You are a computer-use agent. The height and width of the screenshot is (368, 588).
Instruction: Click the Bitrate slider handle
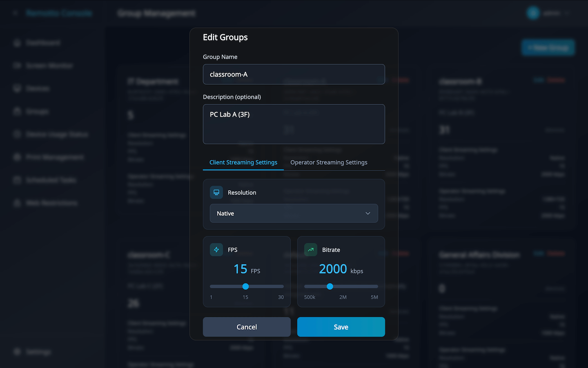click(x=330, y=286)
